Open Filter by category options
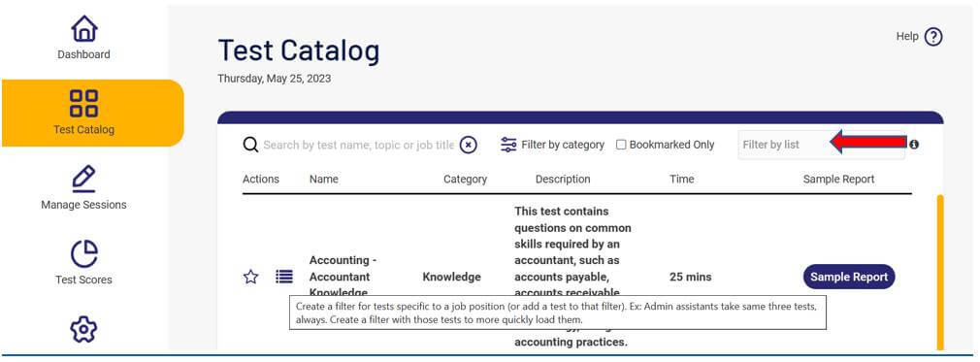 (x=552, y=145)
